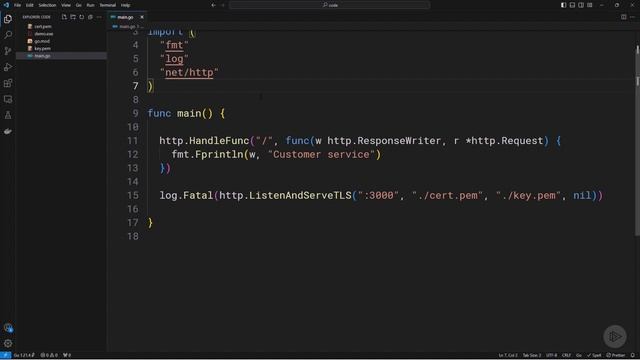Open the File menu

tap(18, 5)
